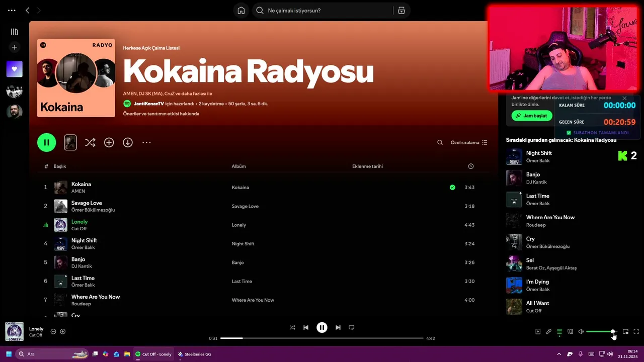Toggle shuffle in the playlist action row
The image size is (644, 362).
(90, 142)
